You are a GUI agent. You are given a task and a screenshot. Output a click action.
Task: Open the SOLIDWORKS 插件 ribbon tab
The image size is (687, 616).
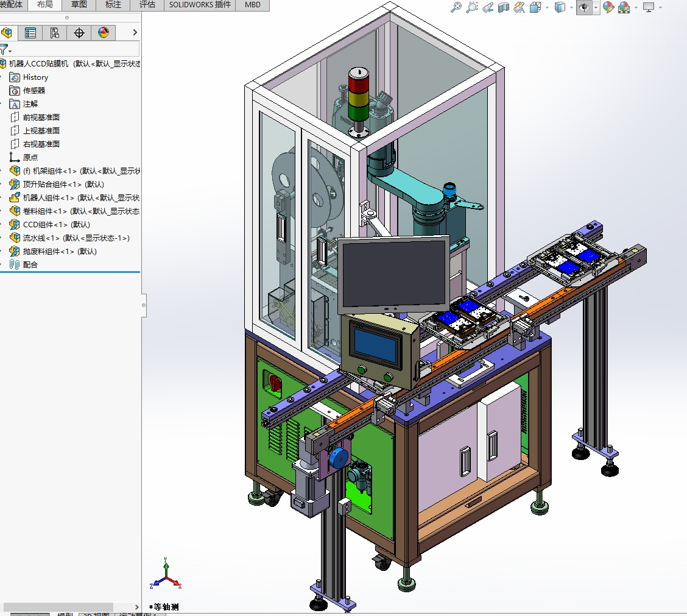point(200,5)
